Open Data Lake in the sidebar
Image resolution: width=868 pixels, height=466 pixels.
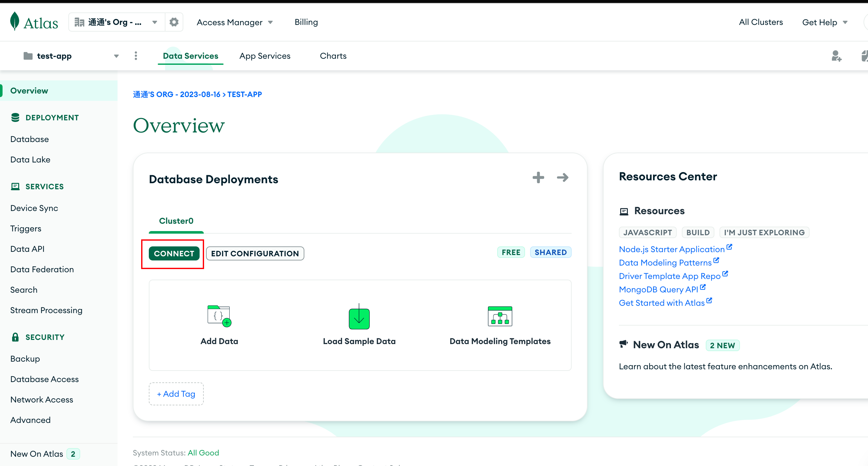click(30, 160)
